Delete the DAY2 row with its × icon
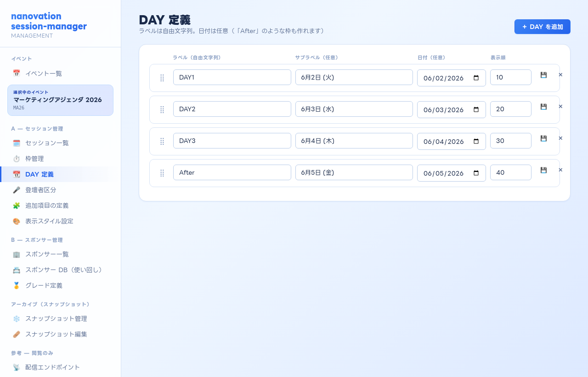This screenshot has height=377, width=588. tap(560, 106)
